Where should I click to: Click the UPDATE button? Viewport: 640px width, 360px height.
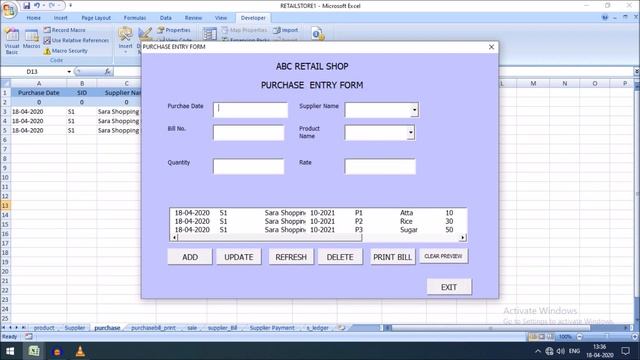[x=239, y=257]
